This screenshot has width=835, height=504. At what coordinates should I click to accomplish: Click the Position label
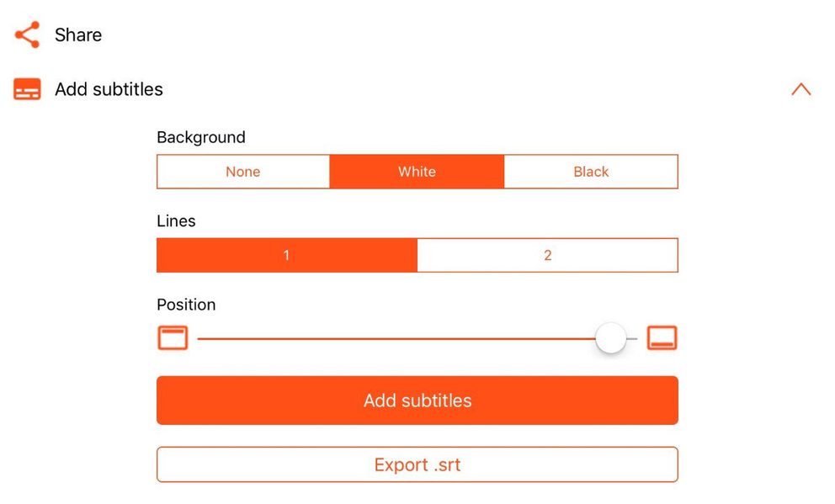click(x=186, y=304)
